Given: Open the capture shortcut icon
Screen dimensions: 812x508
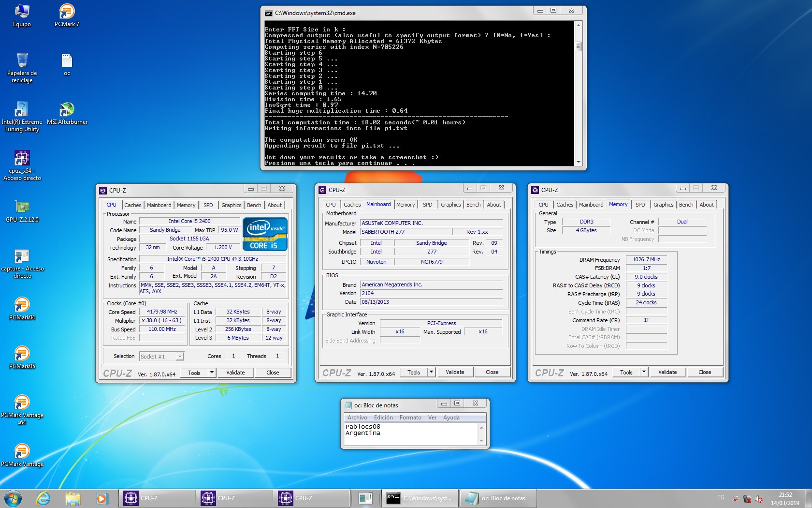Looking at the screenshot, I should tap(22, 263).
